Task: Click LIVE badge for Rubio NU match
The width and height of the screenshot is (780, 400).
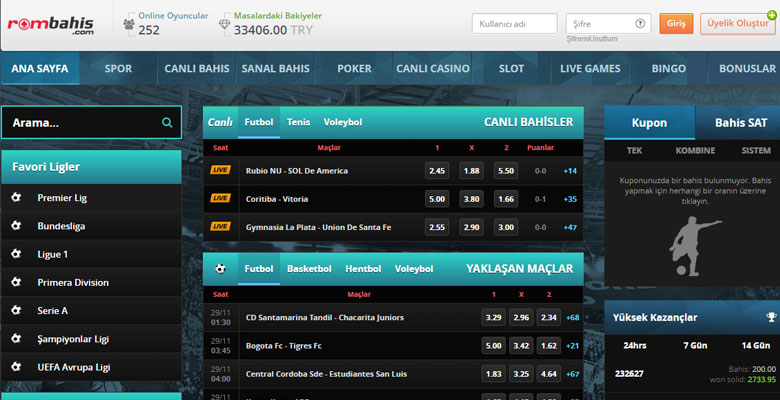Action: click(220, 170)
